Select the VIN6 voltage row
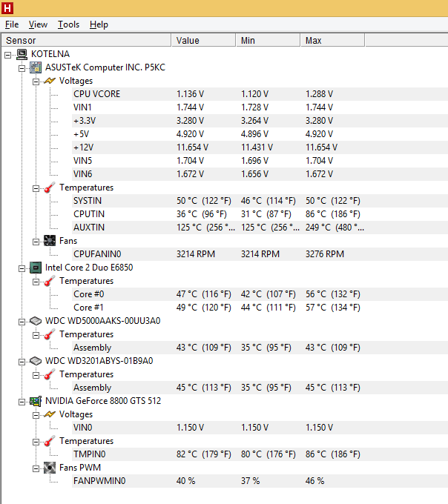Image resolution: width=448 pixels, height=504 pixels. tap(260, 174)
